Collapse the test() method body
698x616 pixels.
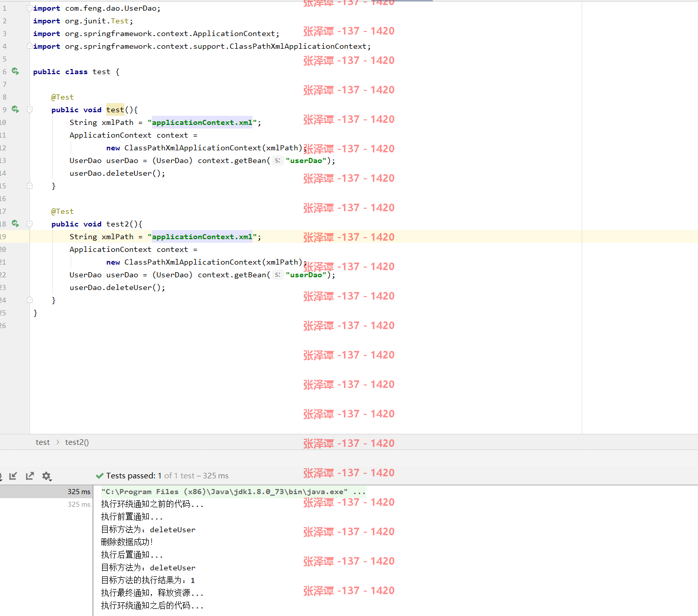(29, 110)
